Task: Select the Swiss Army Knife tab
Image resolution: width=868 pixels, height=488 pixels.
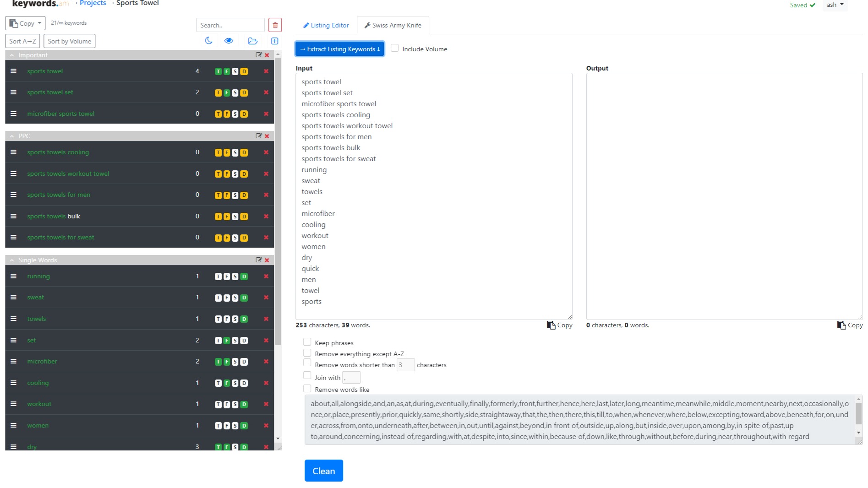Action: 393,25
